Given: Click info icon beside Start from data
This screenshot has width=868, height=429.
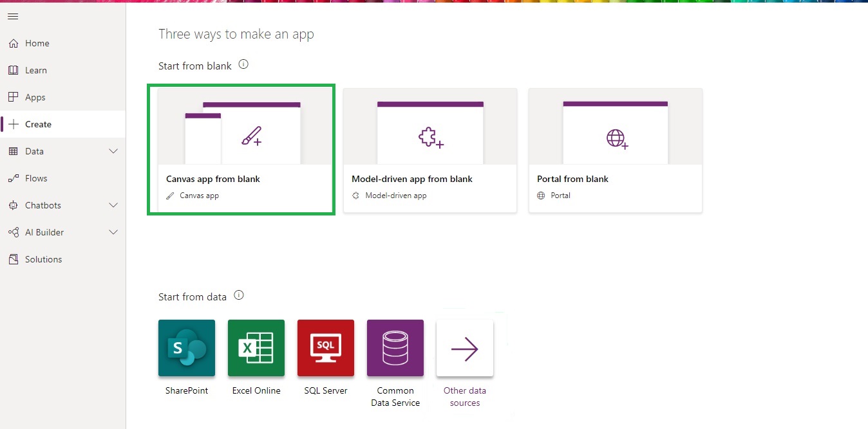Looking at the screenshot, I should pyautogui.click(x=239, y=296).
